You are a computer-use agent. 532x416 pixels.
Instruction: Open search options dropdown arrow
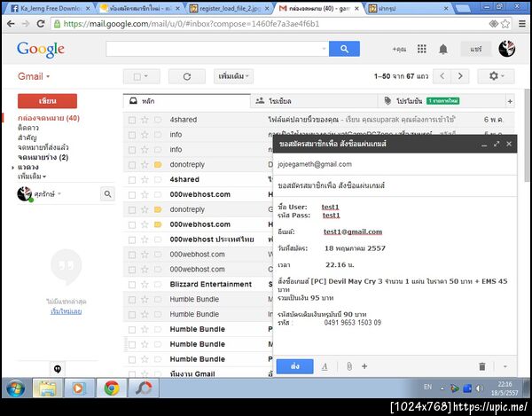click(x=324, y=49)
